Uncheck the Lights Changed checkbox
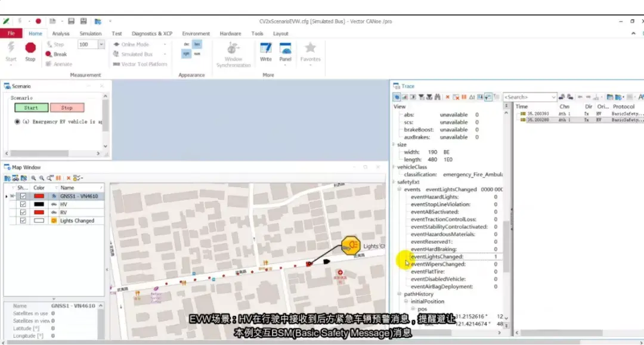 coord(23,220)
